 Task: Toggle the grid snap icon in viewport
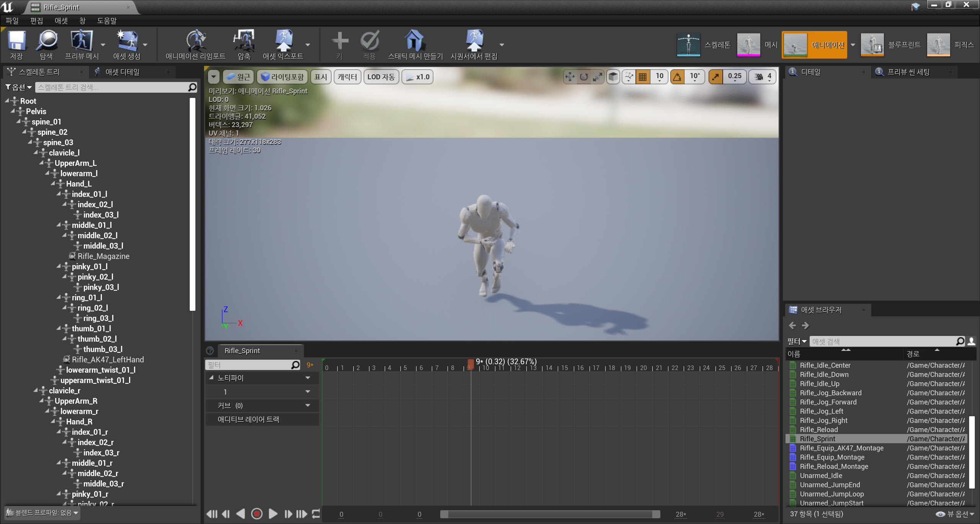point(643,77)
